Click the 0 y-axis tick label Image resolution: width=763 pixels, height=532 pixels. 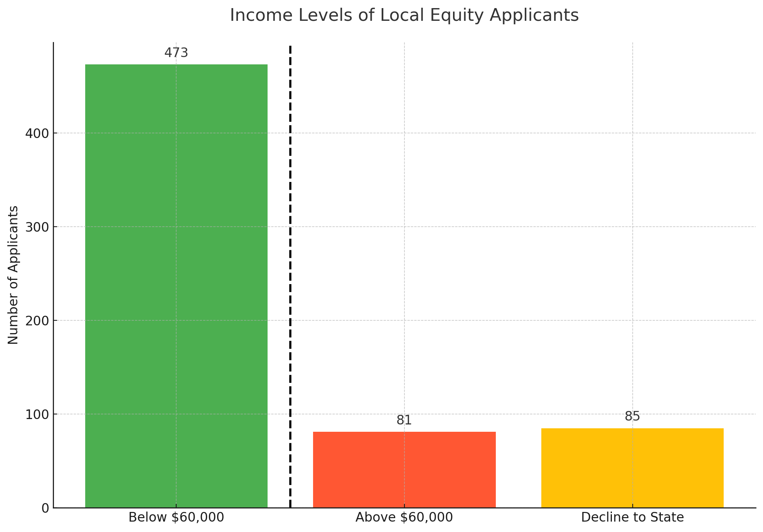point(45,508)
